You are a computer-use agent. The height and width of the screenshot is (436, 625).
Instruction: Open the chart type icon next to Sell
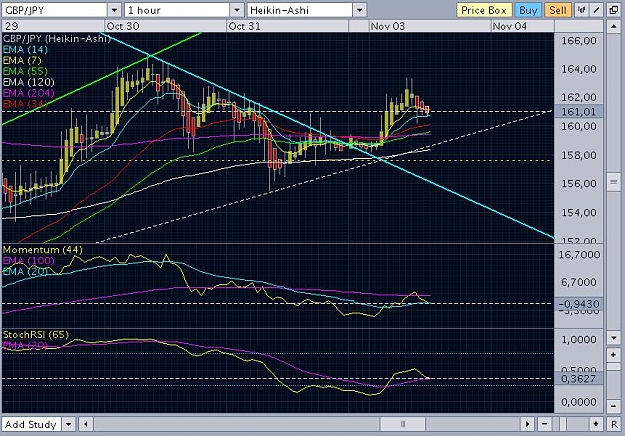click(582, 10)
